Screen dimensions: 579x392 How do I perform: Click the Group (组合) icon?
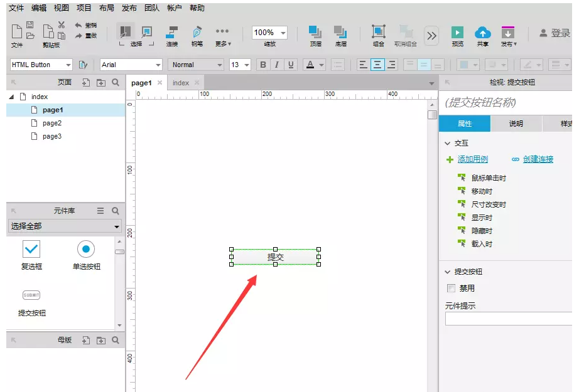point(379,32)
